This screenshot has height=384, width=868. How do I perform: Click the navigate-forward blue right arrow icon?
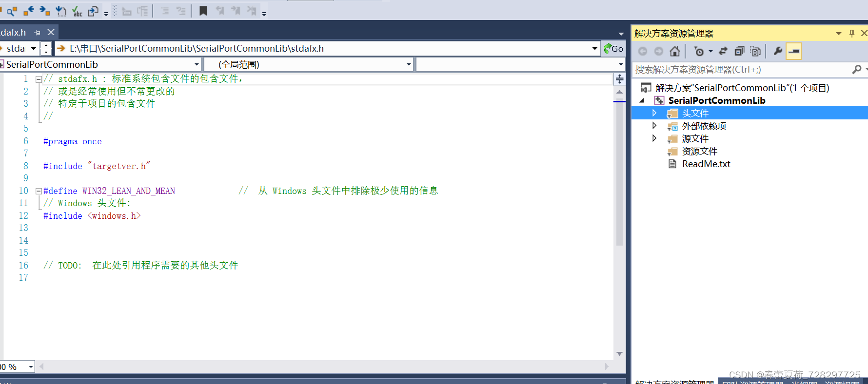tap(44, 11)
